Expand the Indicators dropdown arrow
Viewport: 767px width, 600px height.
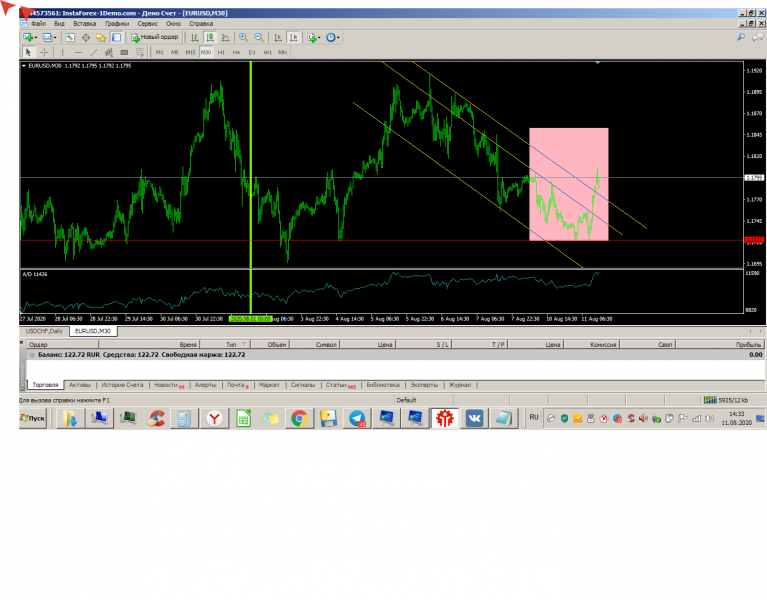pos(319,38)
